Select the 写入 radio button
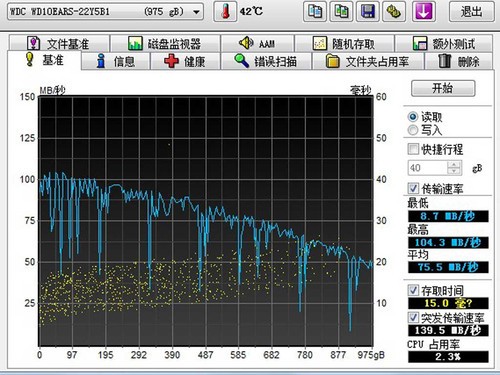Viewport: 500px width, 375px height. [413, 130]
